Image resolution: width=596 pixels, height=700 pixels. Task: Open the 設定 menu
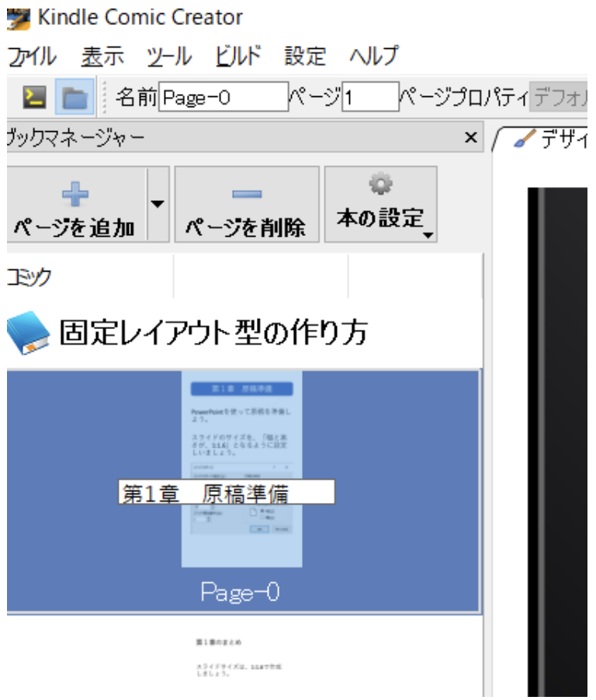[305, 57]
